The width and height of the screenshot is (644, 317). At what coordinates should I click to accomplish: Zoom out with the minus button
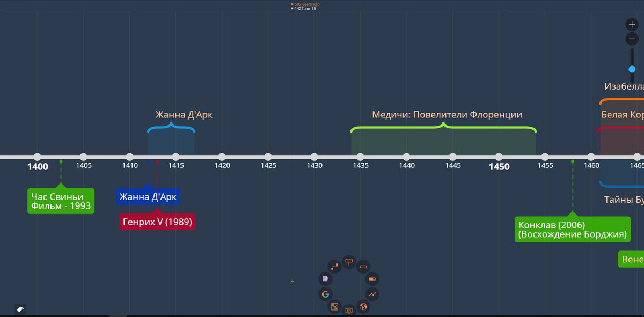tap(632, 39)
